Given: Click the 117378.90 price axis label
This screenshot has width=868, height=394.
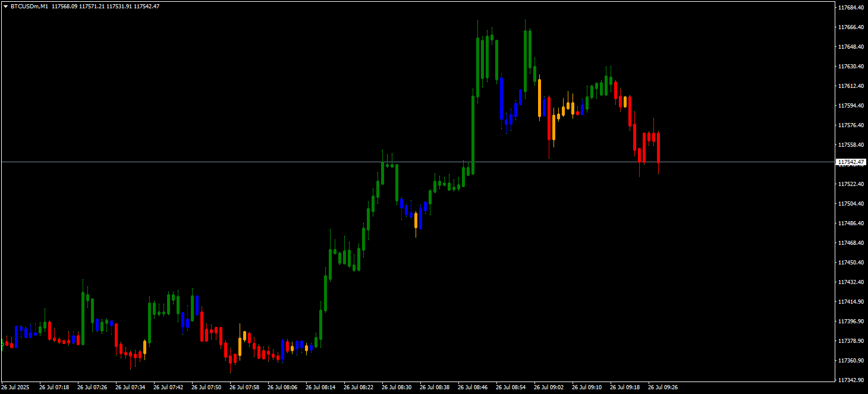Looking at the screenshot, I should [x=851, y=341].
